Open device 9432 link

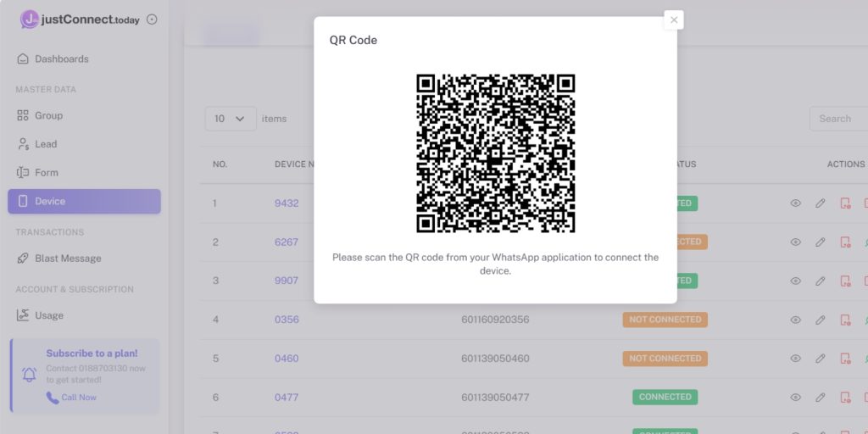coord(287,203)
